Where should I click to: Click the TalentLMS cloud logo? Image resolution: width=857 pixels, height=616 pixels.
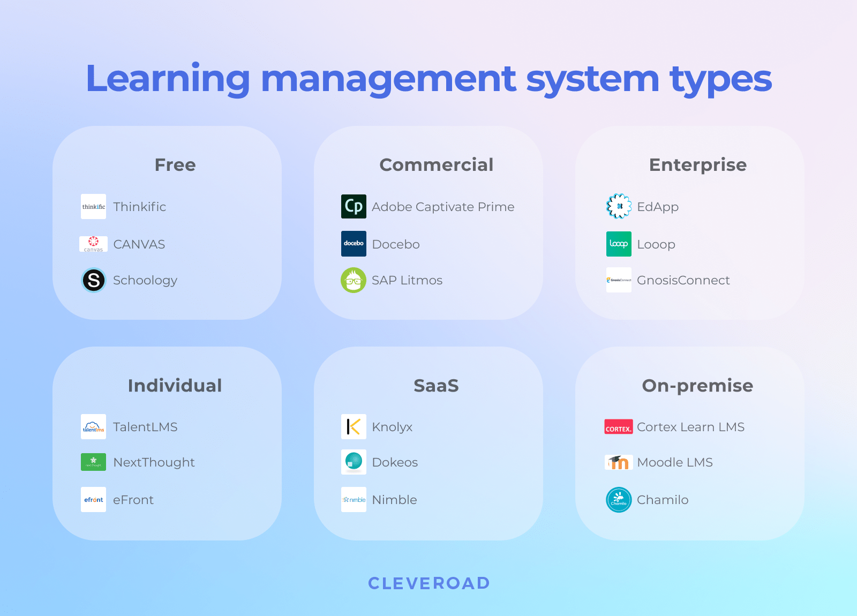click(93, 426)
